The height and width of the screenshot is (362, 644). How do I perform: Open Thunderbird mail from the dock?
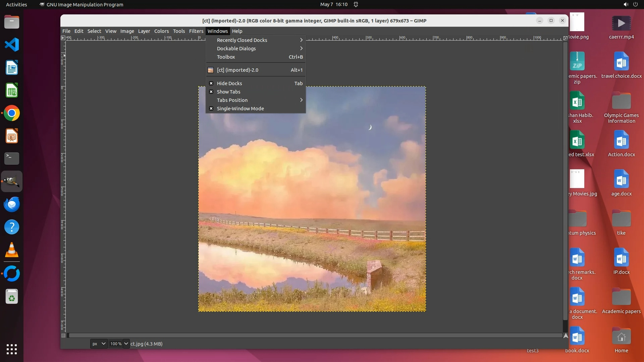(12, 204)
